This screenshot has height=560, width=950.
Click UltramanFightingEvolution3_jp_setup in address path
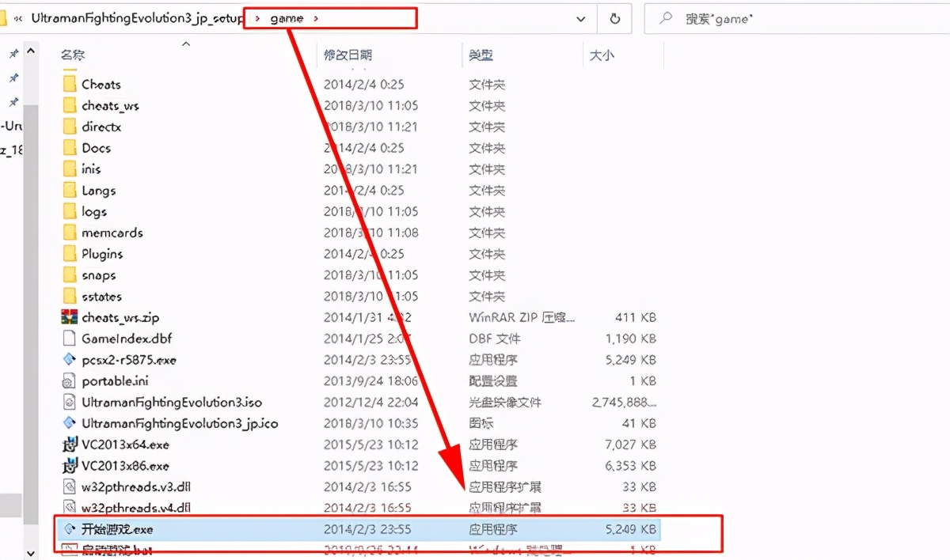(138, 18)
